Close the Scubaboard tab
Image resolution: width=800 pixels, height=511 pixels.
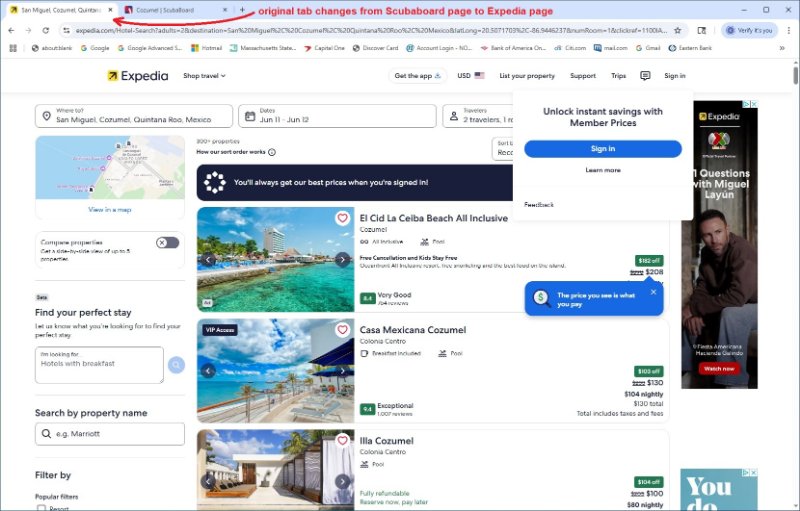tap(226, 10)
